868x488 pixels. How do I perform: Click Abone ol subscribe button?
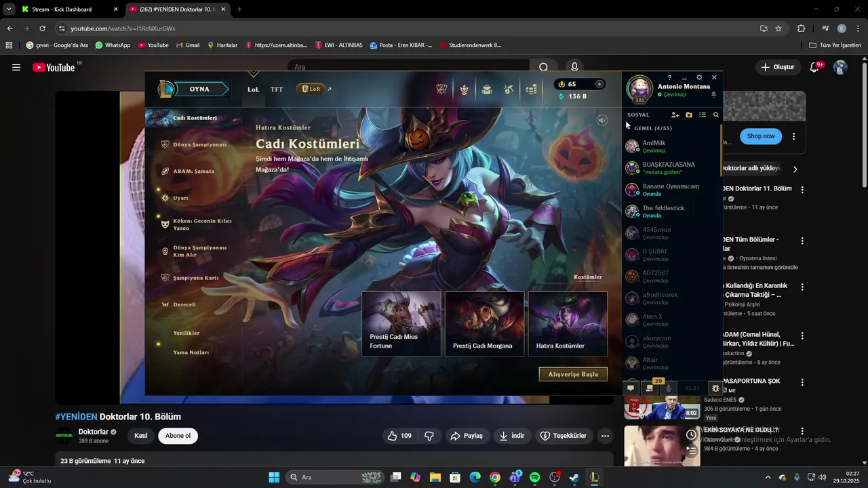[178, 436]
